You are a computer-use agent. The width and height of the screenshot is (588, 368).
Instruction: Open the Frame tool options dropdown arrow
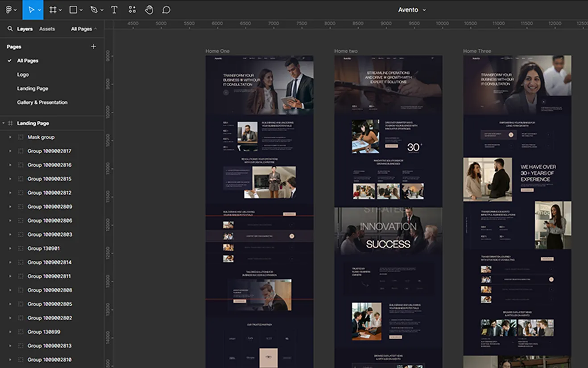click(60, 10)
